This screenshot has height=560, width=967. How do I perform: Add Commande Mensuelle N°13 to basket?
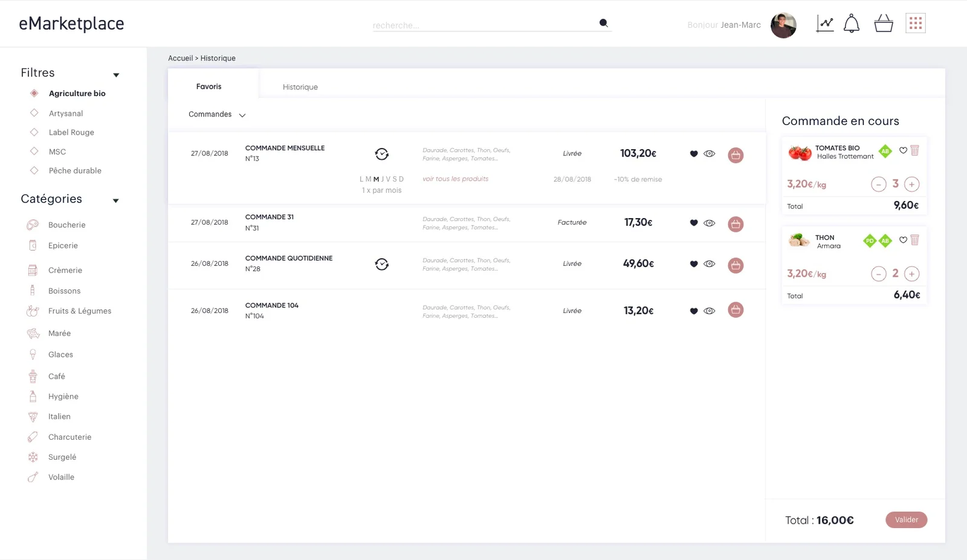[x=736, y=155]
